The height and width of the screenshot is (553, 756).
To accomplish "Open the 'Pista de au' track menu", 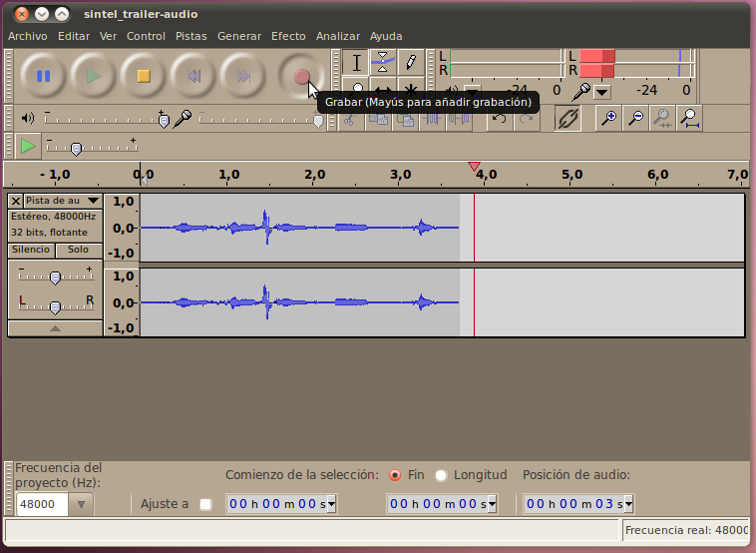I will click(x=63, y=201).
